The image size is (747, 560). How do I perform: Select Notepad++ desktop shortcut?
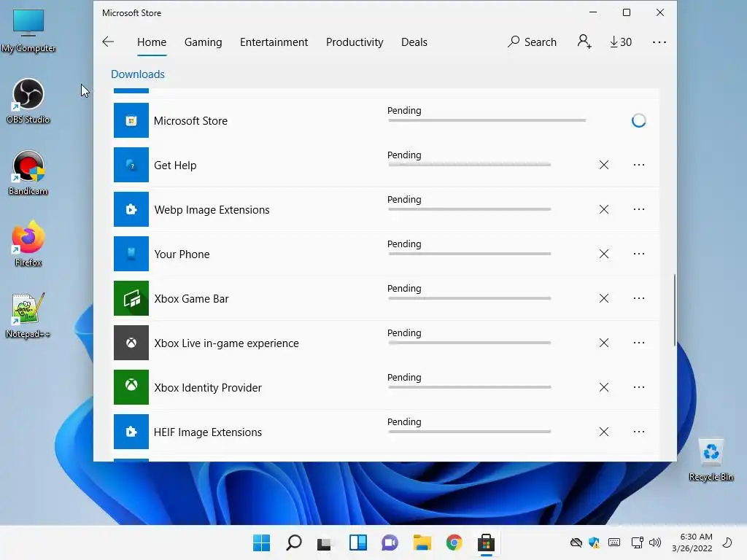tap(28, 316)
